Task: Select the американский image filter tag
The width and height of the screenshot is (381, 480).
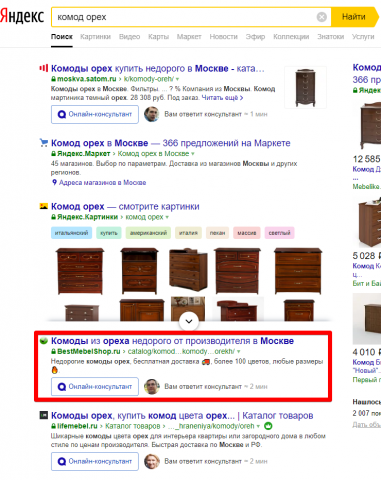Action: pyautogui.click(x=148, y=233)
